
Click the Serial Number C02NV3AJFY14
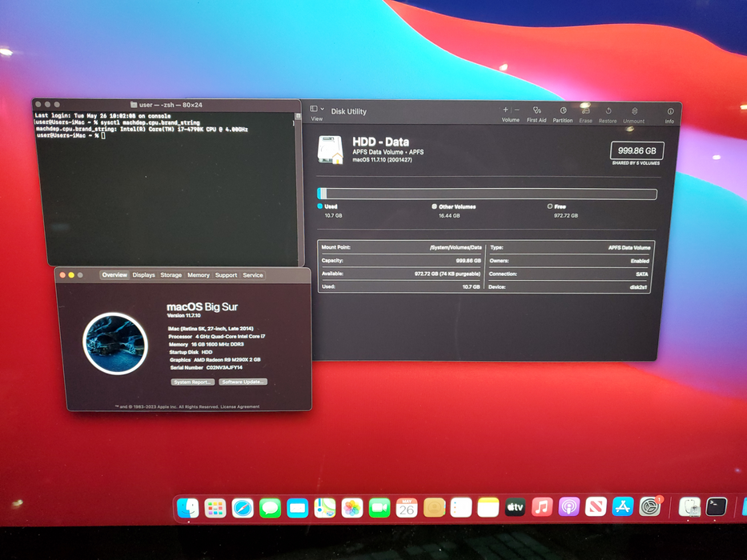(x=224, y=368)
